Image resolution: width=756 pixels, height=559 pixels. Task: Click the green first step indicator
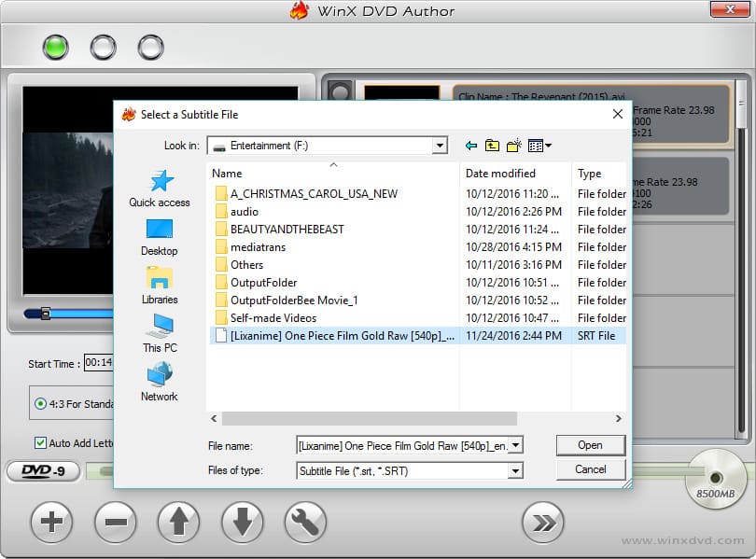(x=55, y=48)
